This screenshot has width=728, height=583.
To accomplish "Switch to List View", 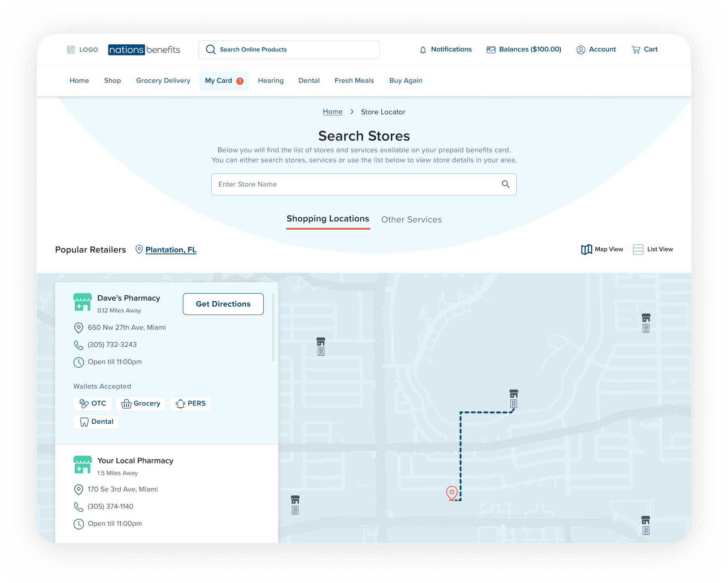I will pos(652,249).
